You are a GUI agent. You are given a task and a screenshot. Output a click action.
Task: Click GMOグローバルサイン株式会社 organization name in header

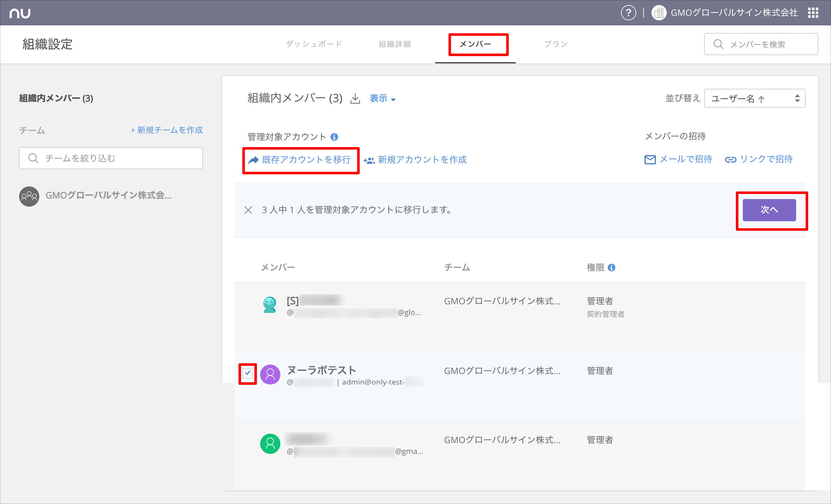pos(734,13)
